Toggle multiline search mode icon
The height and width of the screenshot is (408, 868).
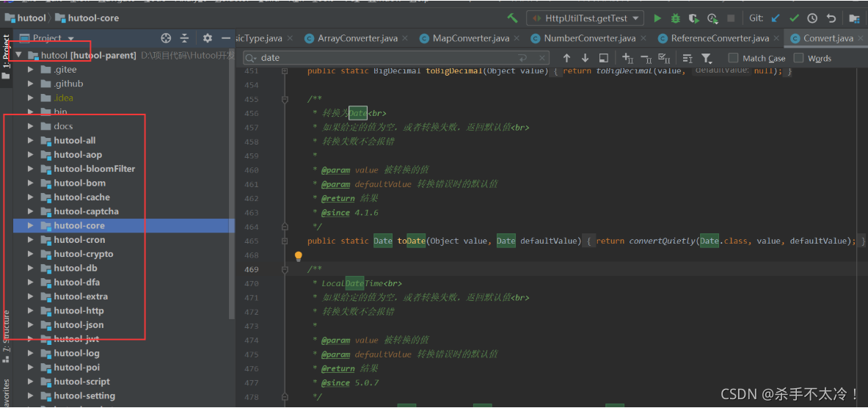pos(688,58)
